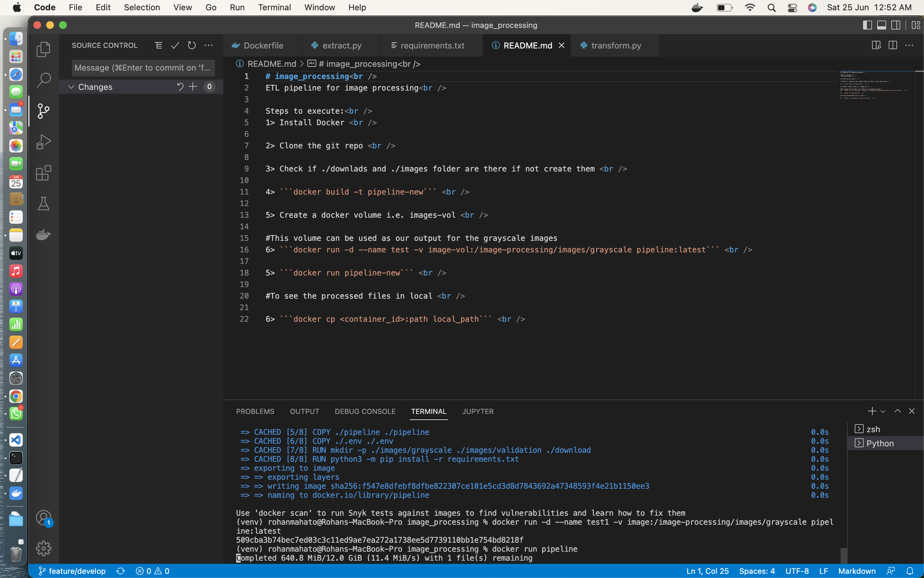Refresh the Source Control view
The width and height of the screenshot is (924, 578).
point(192,46)
